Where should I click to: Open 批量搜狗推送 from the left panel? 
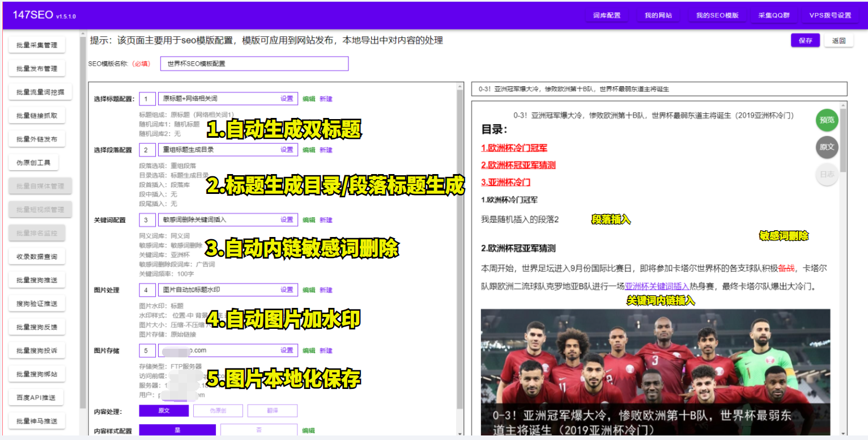click(x=36, y=280)
